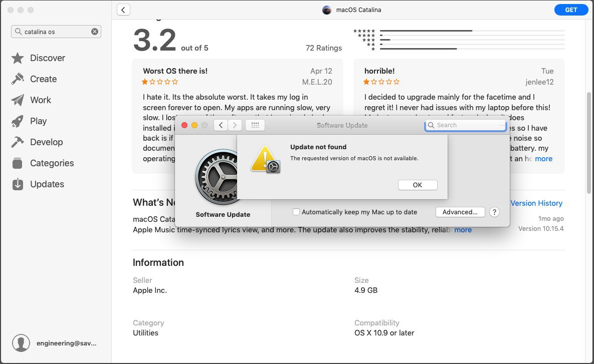Go back in the Software Update window
This screenshot has width=594, height=364.
(x=221, y=125)
